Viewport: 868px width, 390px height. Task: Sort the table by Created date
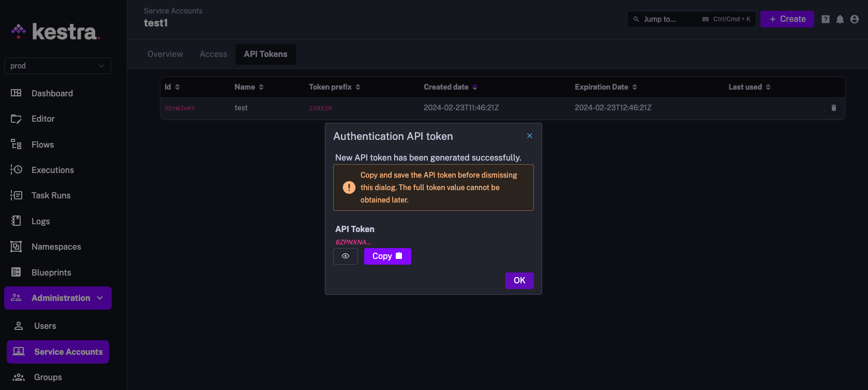[450, 87]
